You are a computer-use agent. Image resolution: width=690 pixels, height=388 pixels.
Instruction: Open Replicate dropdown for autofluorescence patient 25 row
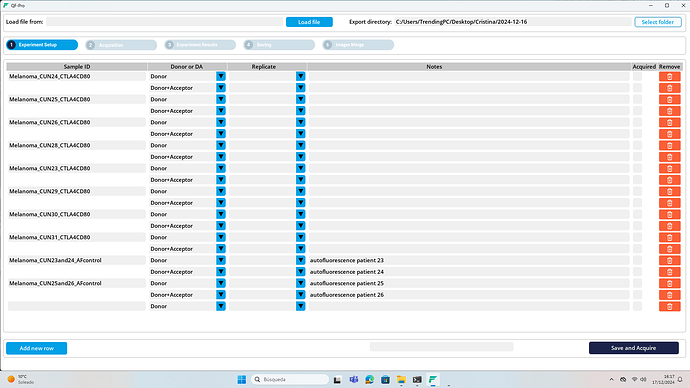coord(301,283)
